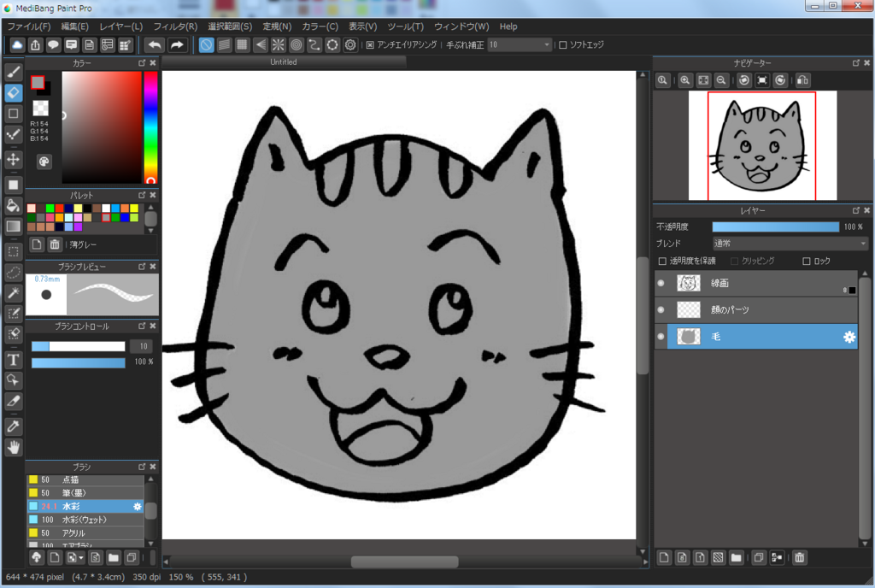Open the フィルタ(R) menu
The height and width of the screenshot is (588, 875).
point(175,26)
